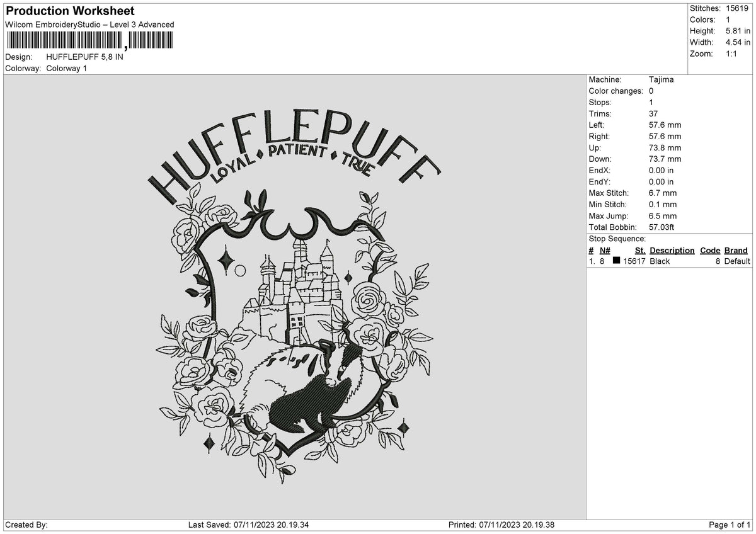Click the 'EndX:' label

pyautogui.click(x=600, y=170)
